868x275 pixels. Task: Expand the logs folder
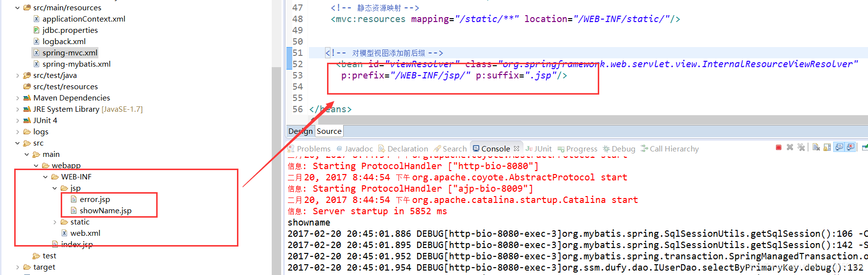coord(18,132)
